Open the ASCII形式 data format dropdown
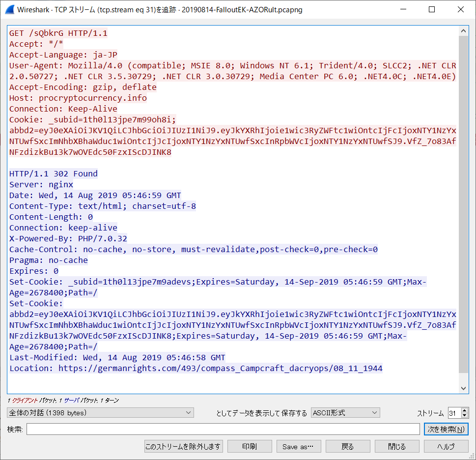The width and height of the screenshot is (476, 460). (x=345, y=413)
